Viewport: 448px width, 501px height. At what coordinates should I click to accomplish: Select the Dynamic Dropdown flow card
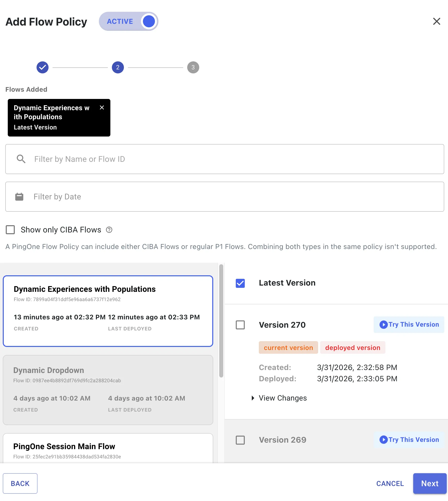tap(108, 390)
